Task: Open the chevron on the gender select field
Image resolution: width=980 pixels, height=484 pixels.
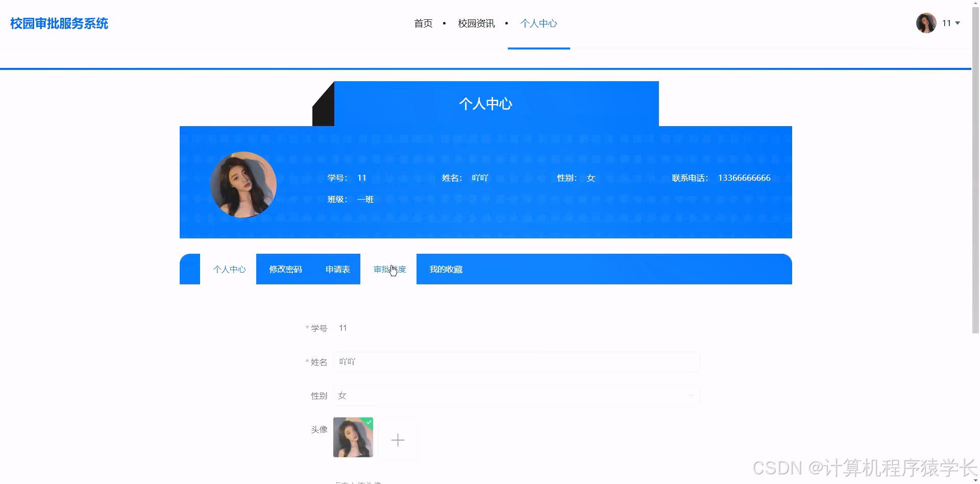Action: [x=692, y=396]
